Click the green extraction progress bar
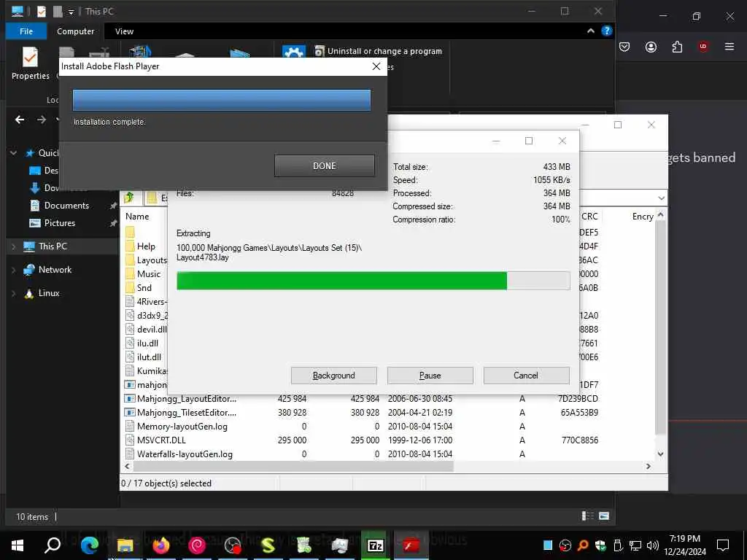The image size is (747, 560). 373,281
